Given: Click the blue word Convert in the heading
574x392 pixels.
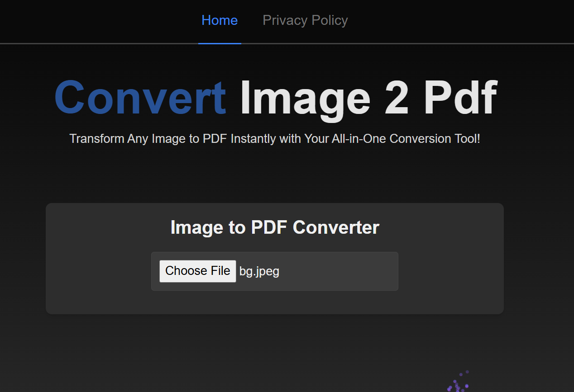Looking at the screenshot, I should click(x=139, y=97).
